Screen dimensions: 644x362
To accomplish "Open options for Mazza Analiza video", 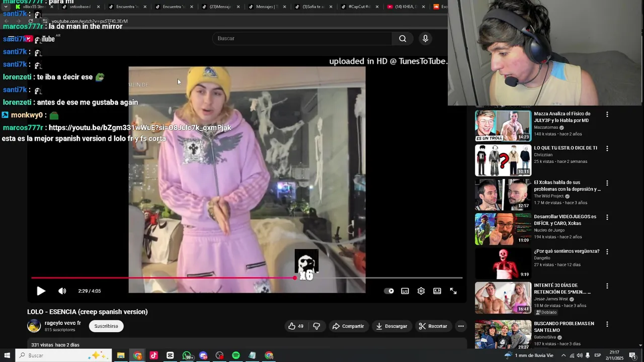I will (607, 115).
